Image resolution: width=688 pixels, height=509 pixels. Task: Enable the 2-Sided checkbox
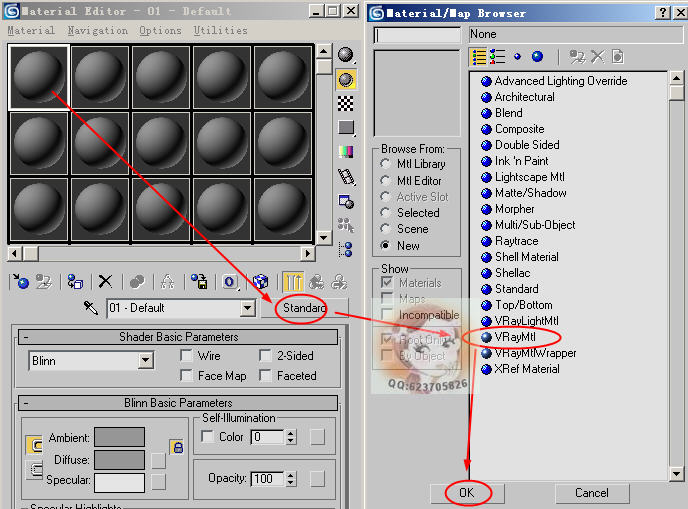[265, 356]
